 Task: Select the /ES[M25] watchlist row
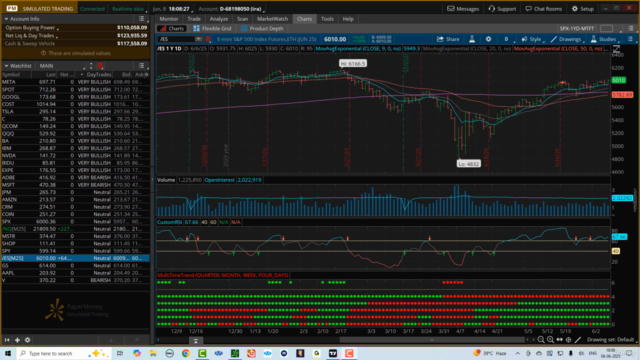76,258
